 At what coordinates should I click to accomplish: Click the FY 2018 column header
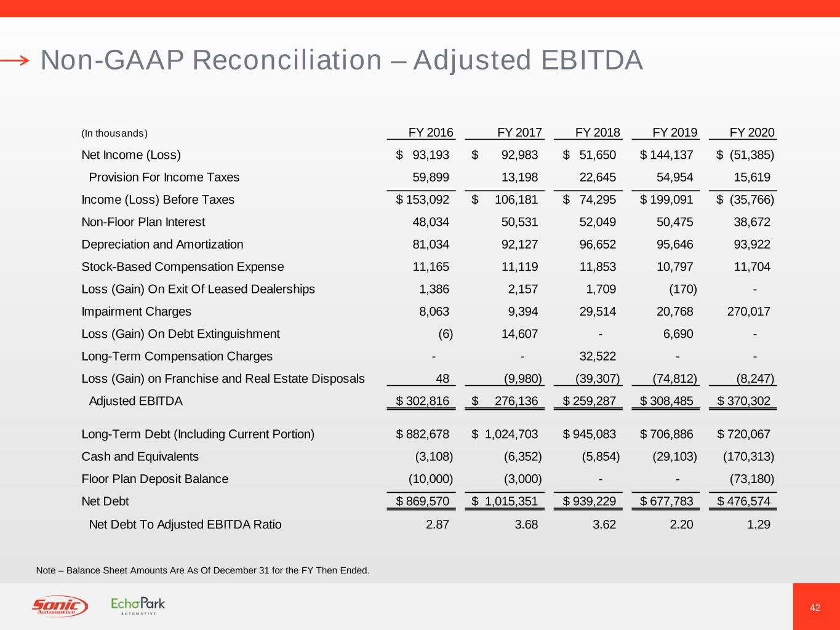(597, 132)
